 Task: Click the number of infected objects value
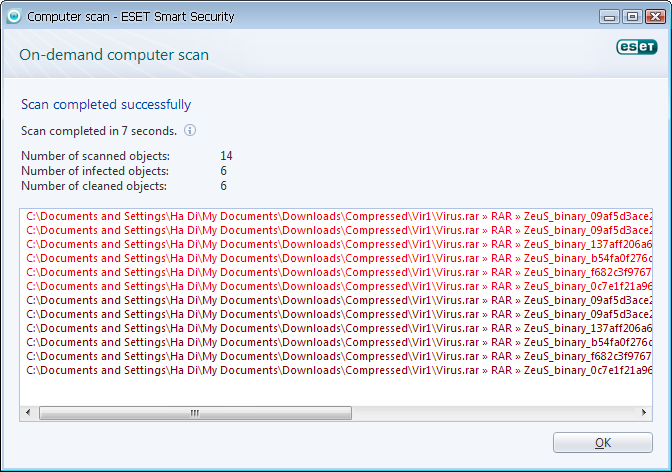[223, 171]
